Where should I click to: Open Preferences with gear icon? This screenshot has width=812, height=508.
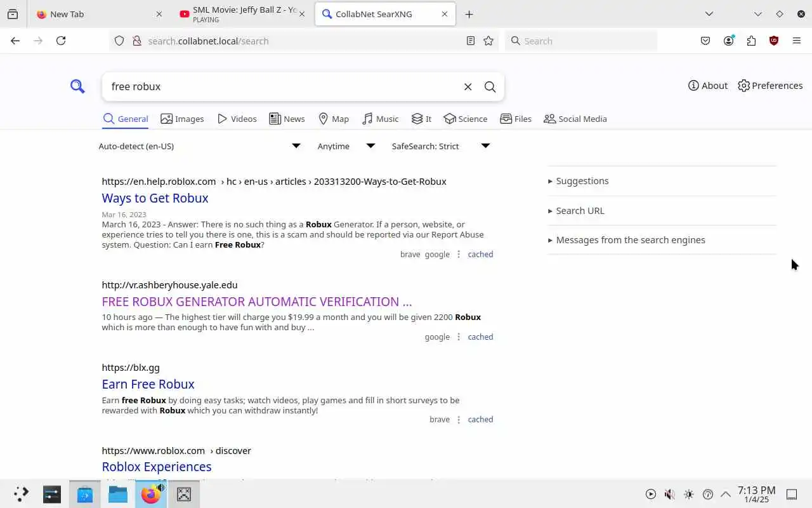coord(770,86)
